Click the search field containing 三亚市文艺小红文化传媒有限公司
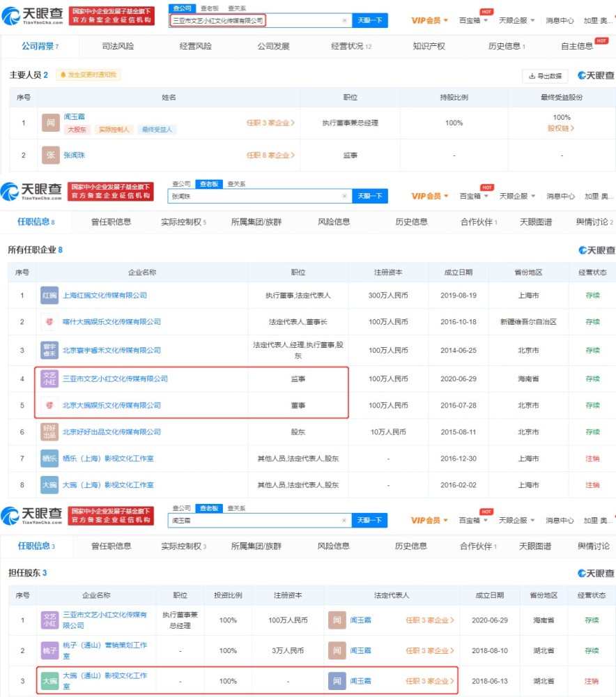 pyautogui.click(x=260, y=20)
